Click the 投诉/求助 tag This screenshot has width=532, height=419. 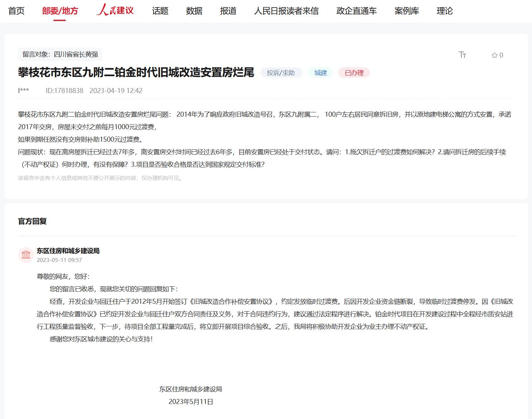(281, 73)
